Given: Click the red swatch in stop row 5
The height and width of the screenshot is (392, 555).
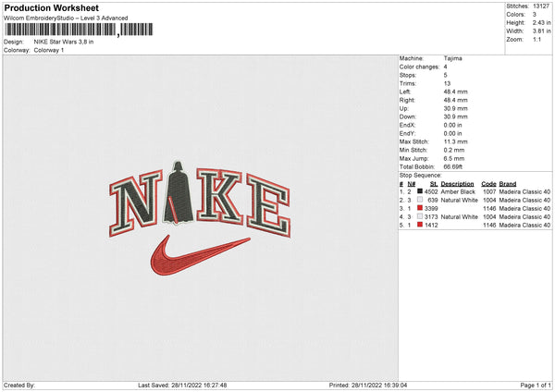Looking at the screenshot, I should click(420, 225).
